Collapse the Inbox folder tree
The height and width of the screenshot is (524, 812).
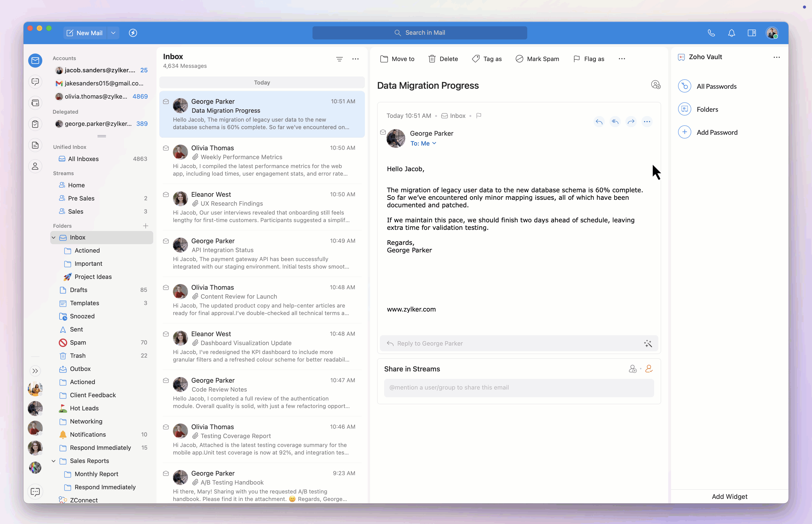tap(54, 238)
